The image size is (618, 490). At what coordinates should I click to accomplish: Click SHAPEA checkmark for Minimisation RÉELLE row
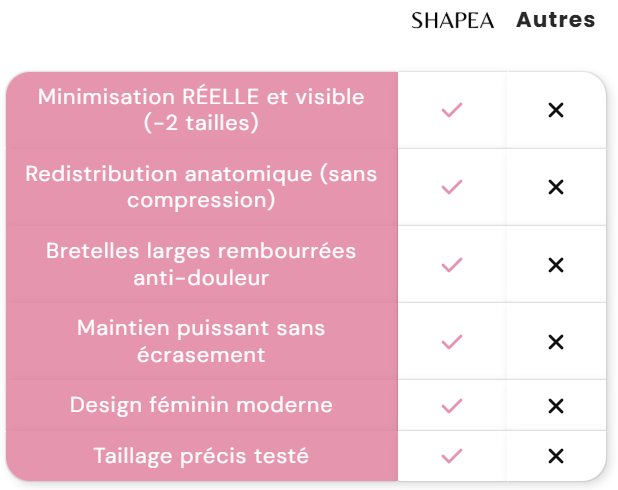point(452,110)
